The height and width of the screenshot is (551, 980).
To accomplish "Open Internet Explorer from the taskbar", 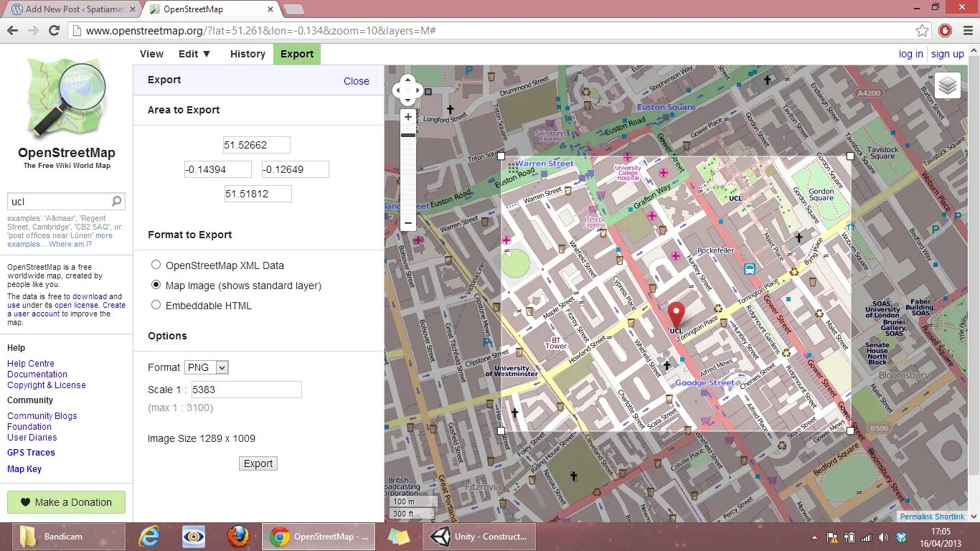I will pos(149,537).
